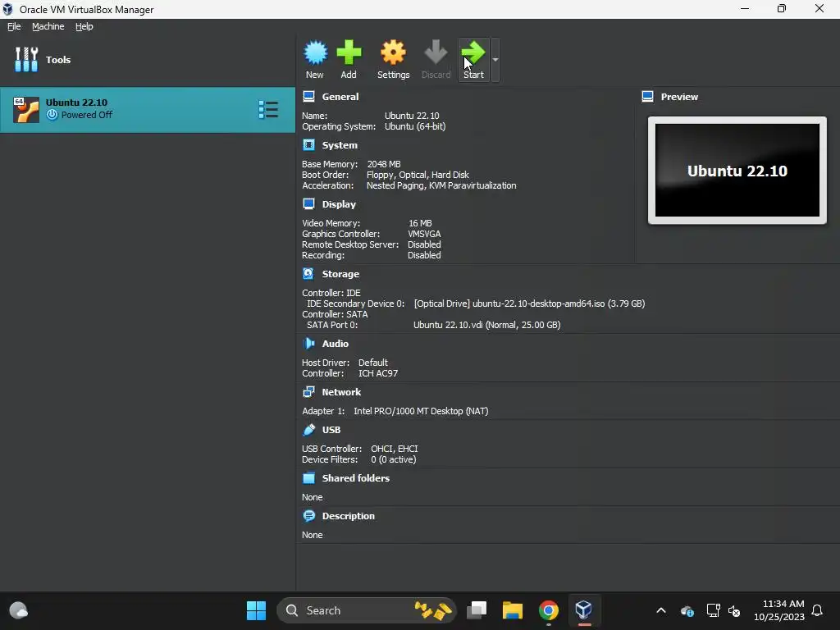
Task: Select the Ubuntu 22.10 machine entry
Action: pos(148,110)
